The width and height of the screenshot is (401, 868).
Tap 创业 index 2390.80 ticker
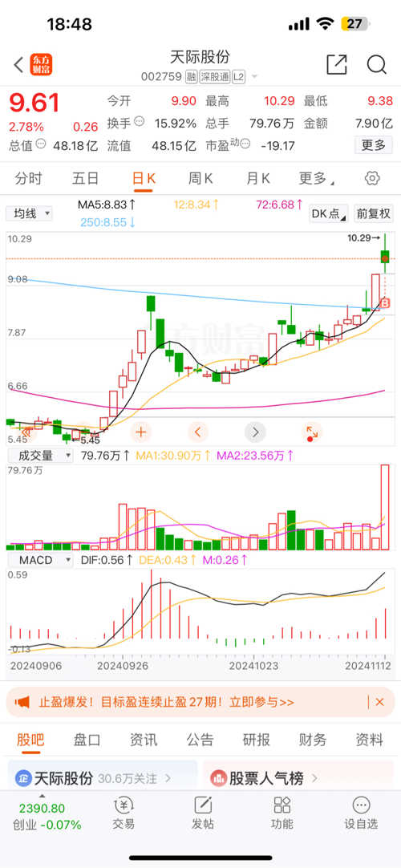pyautogui.click(x=47, y=816)
